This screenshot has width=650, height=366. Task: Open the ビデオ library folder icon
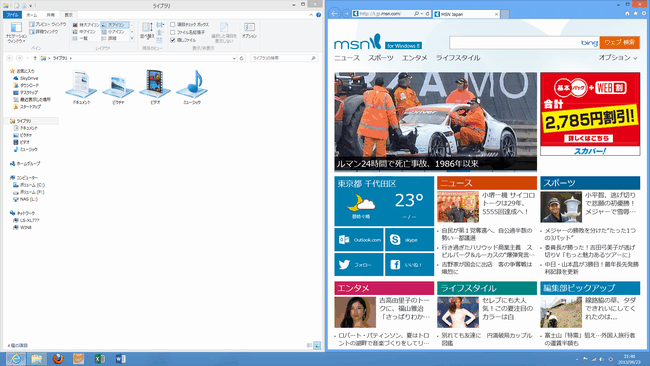[155, 84]
